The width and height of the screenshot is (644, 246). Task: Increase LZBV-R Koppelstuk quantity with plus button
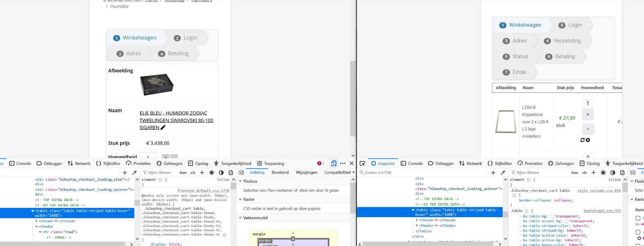(x=588, y=115)
